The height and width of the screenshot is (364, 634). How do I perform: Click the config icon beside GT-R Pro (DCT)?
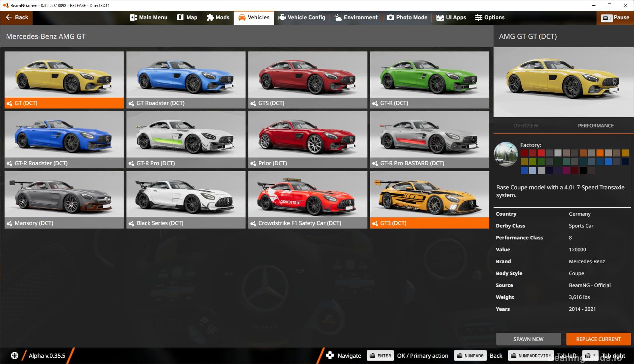tap(131, 163)
